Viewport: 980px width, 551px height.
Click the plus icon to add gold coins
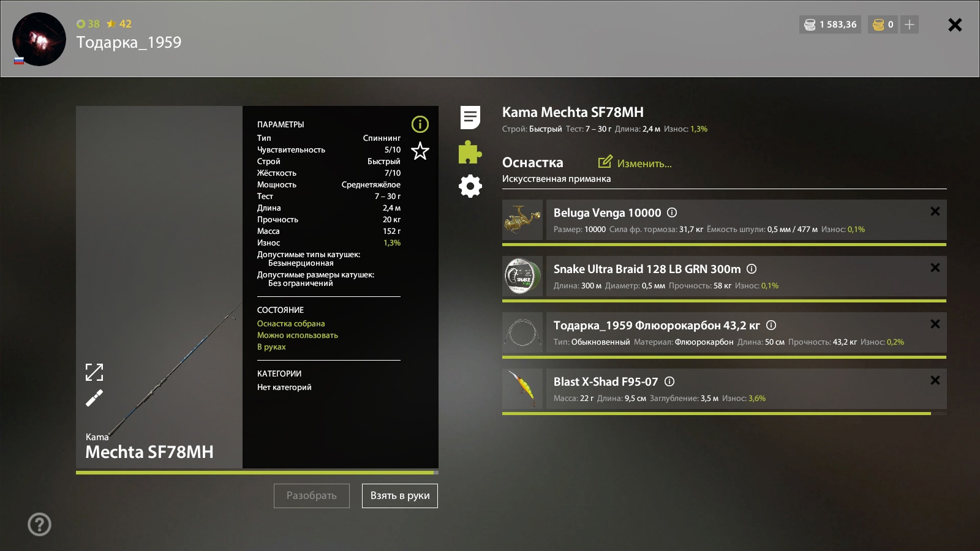[x=910, y=24]
